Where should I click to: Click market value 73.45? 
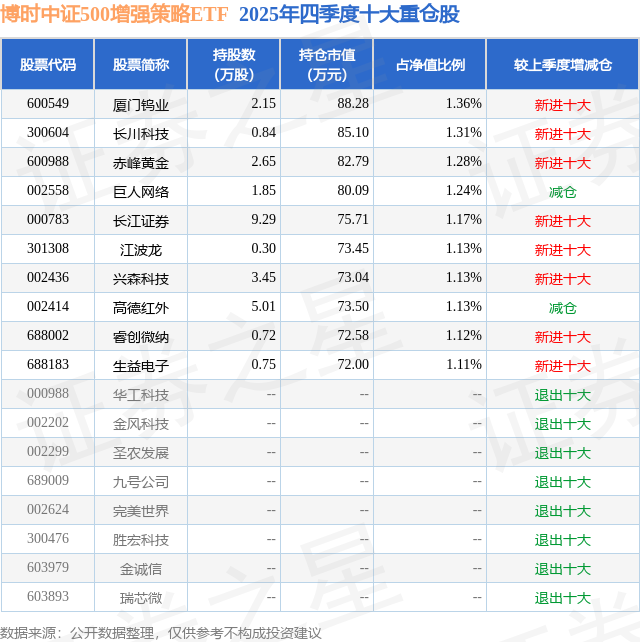pos(353,249)
